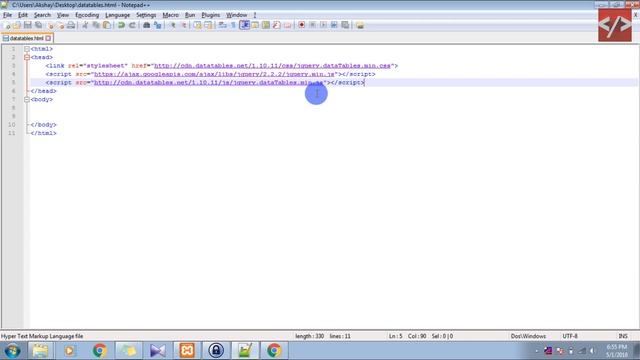Click the ajax.googleapis.com jquery.min.js URL
640x360 pixels.
coord(214,74)
